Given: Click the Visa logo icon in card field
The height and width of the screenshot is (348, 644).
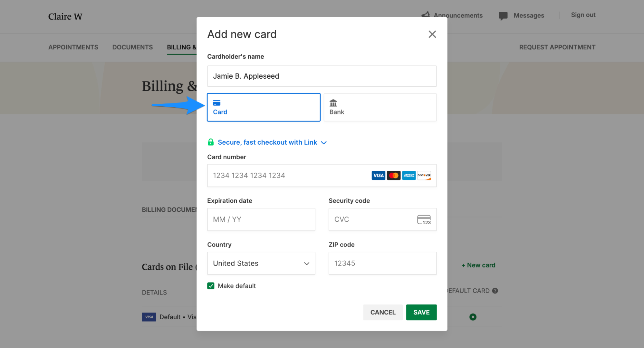Looking at the screenshot, I should [x=378, y=175].
